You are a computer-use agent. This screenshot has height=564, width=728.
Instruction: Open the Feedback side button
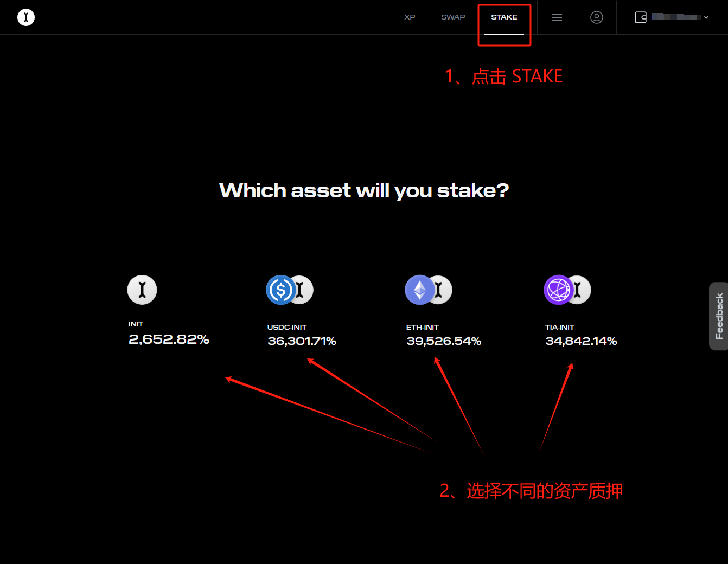719,316
